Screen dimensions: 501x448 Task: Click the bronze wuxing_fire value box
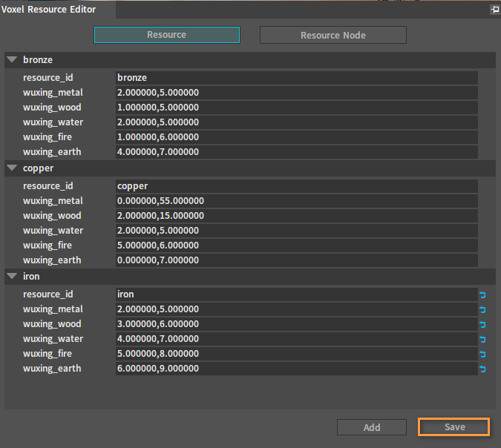click(296, 137)
